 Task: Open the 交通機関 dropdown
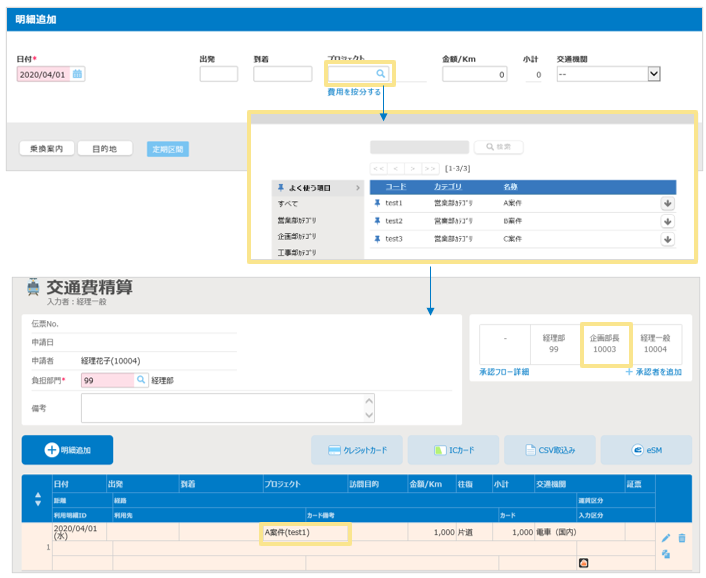click(x=654, y=74)
